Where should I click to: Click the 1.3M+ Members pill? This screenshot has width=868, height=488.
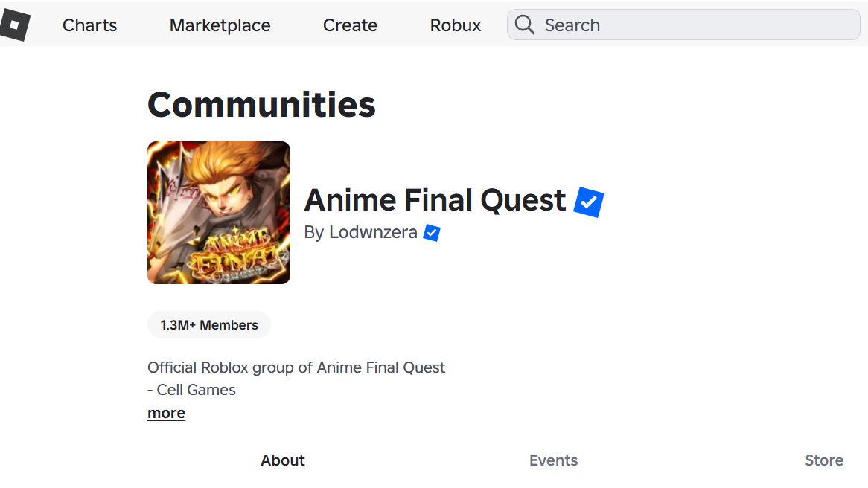[209, 325]
